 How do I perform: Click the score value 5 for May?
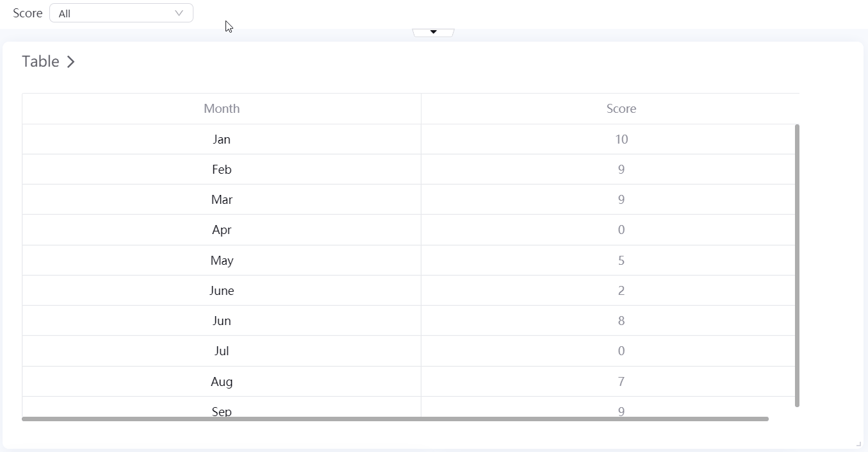(x=621, y=260)
